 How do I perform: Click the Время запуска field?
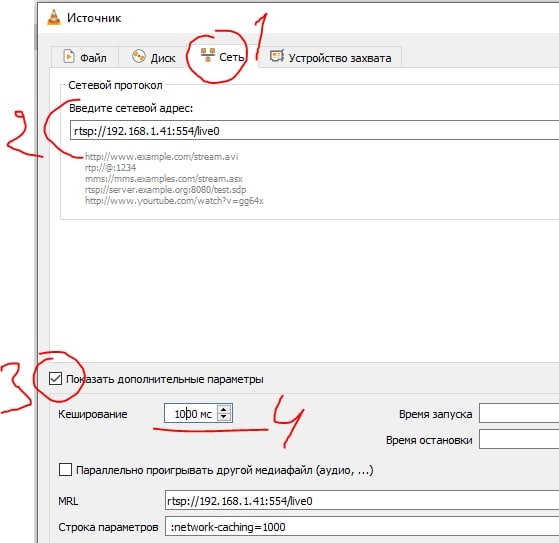[x=519, y=414]
